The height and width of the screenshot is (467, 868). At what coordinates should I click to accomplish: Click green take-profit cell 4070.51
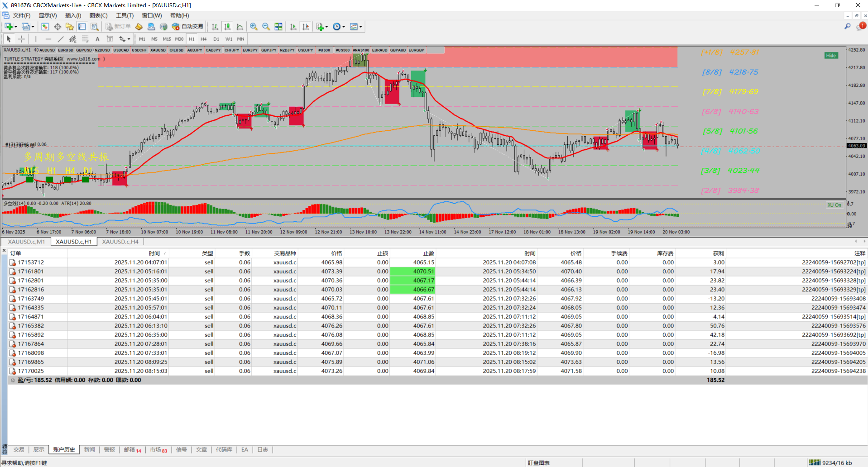(412, 272)
